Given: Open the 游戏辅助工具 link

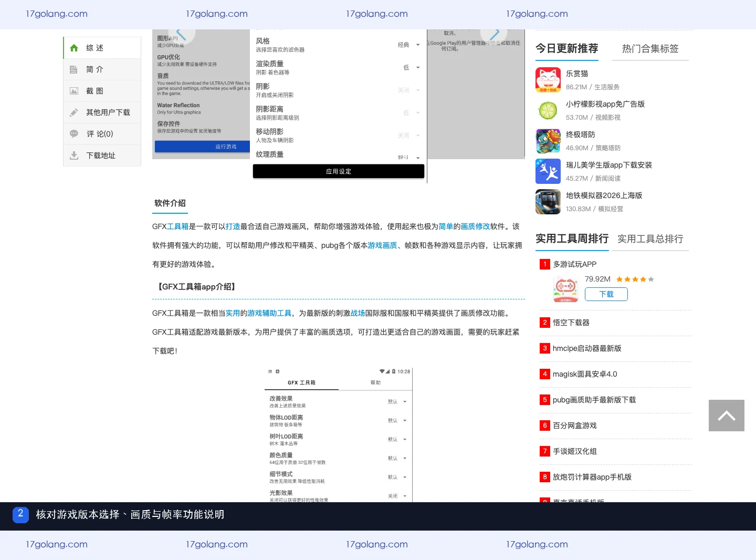Looking at the screenshot, I should pos(269,313).
